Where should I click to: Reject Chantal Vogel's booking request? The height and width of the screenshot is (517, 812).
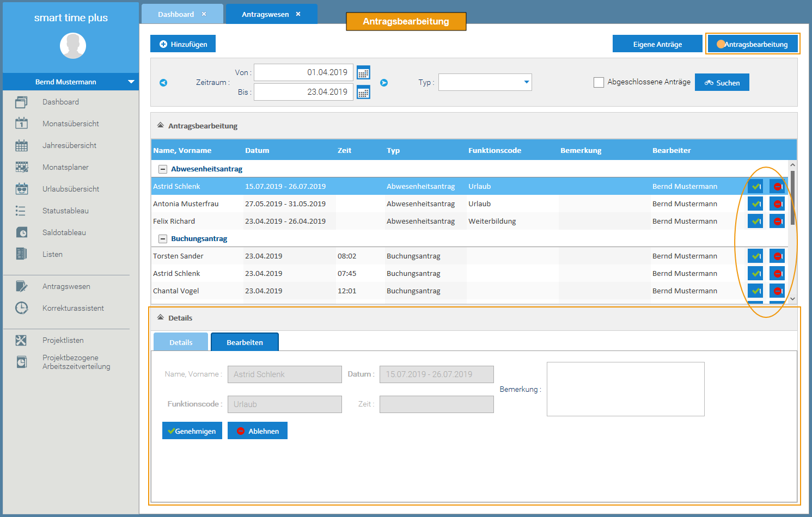[x=777, y=291]
